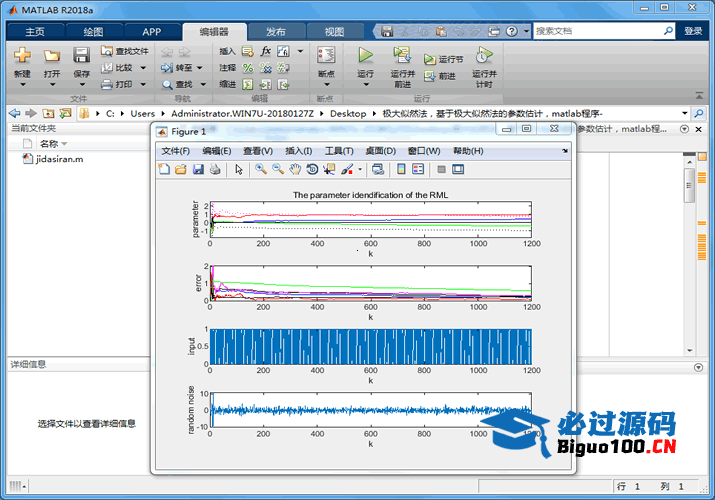Click the Show Plot Tools icon
Viewport: 715px width, 500px height.
pyautogui.click(x=458, y=170)
